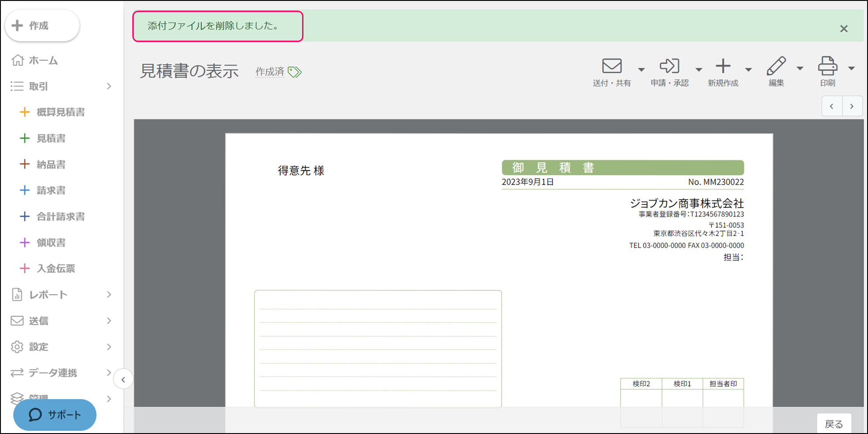
Task: Click the date 2023年9月1日
Action: point(528,182)
